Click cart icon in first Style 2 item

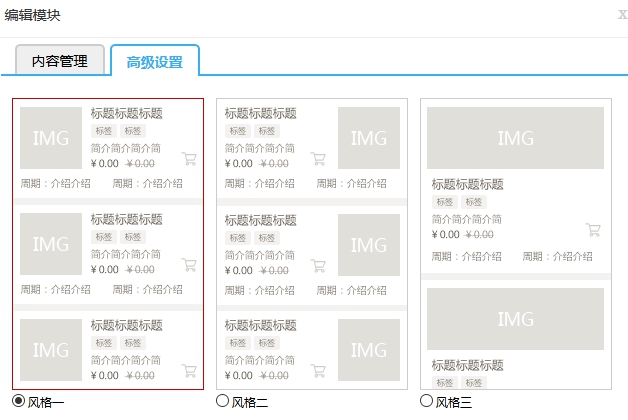coord(318,158)
